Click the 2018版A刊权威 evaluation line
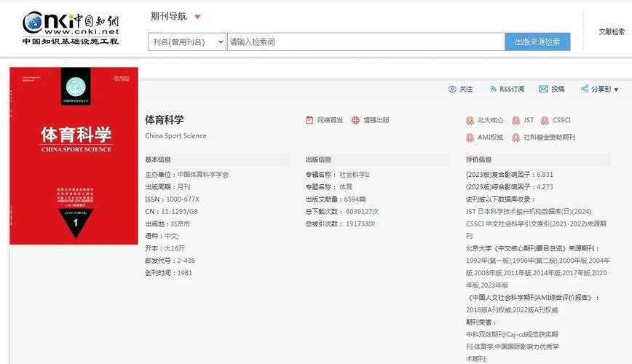632x364 pixels. coord(512,310)
